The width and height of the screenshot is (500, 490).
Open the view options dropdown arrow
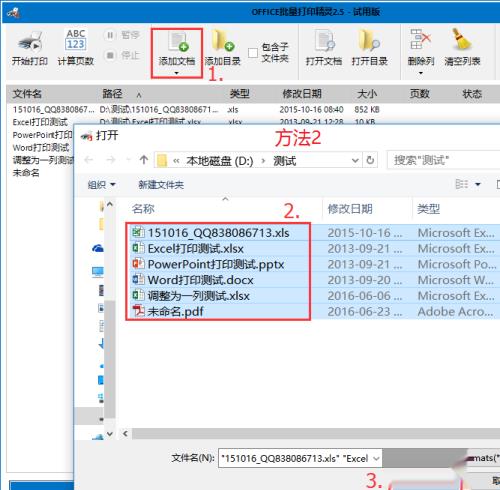(478, 184)
